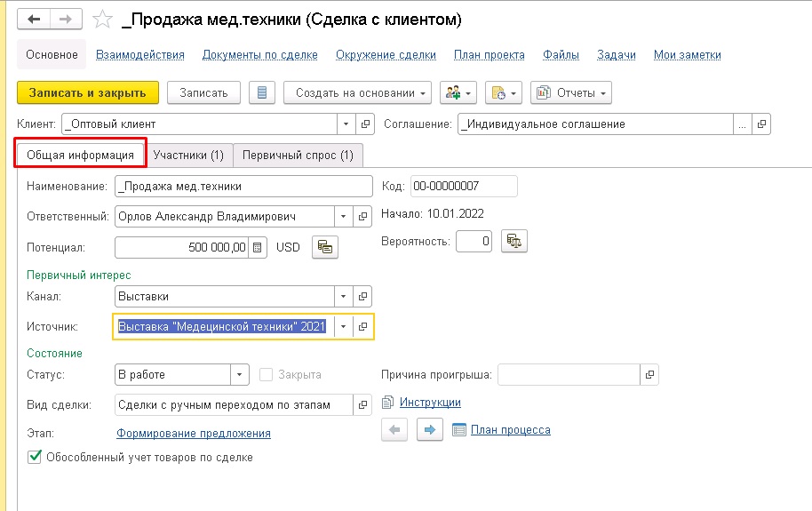Screen dimensions: 812x511
Task: Click the Соглашение text field
Action: pos(595,124)
